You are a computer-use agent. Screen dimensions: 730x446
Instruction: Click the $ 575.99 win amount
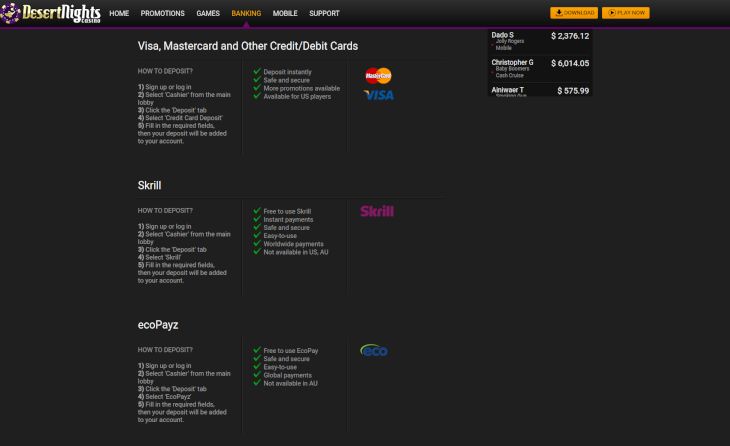coord(573,91)
